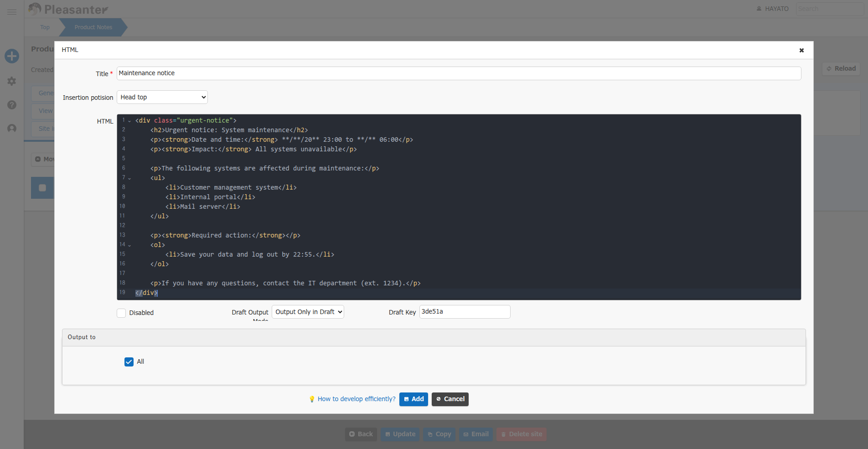Open the Draft Output Mode dropdown
Viewport: 868px width, 449px height.
click(x=308, y=312)
